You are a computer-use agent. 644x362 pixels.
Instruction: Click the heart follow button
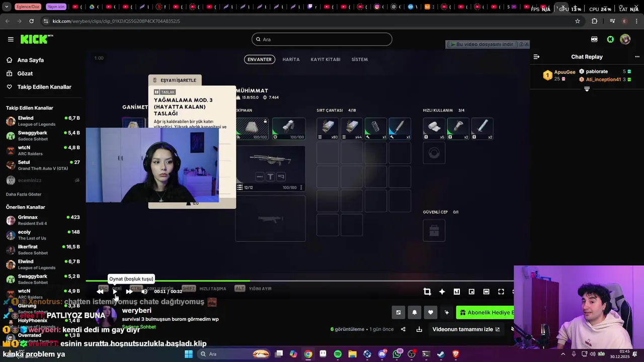click(x=430, y=312)
